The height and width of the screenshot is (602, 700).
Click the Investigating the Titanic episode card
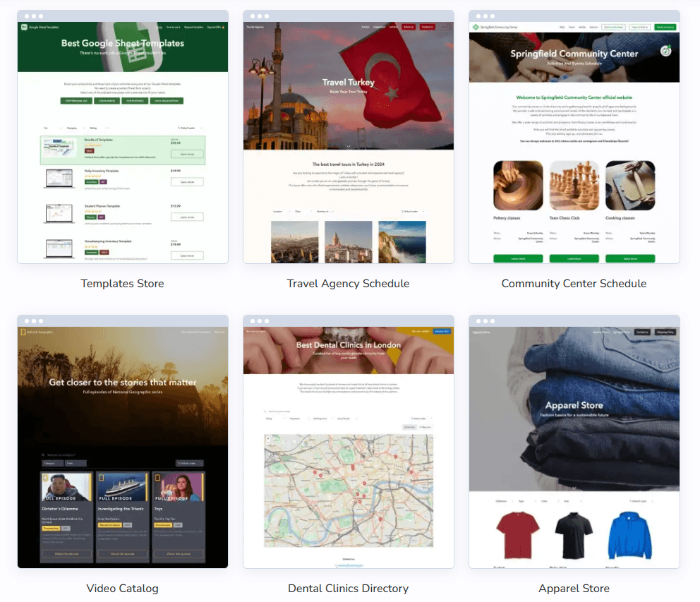point(123,517)
